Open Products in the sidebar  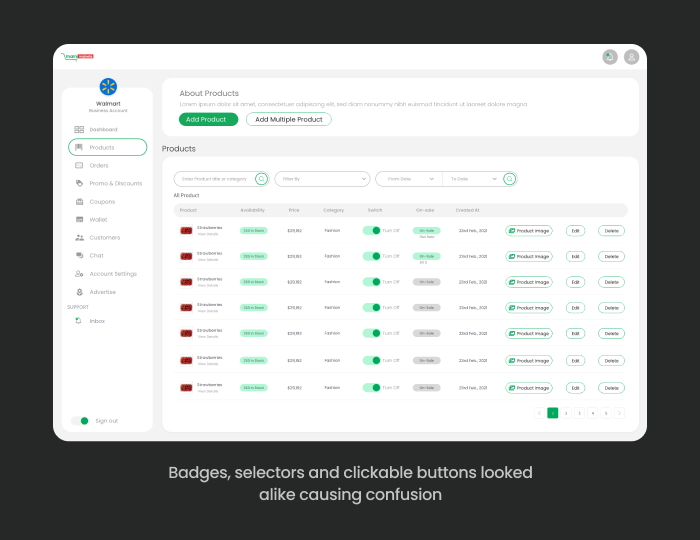[x=108, y=147]
